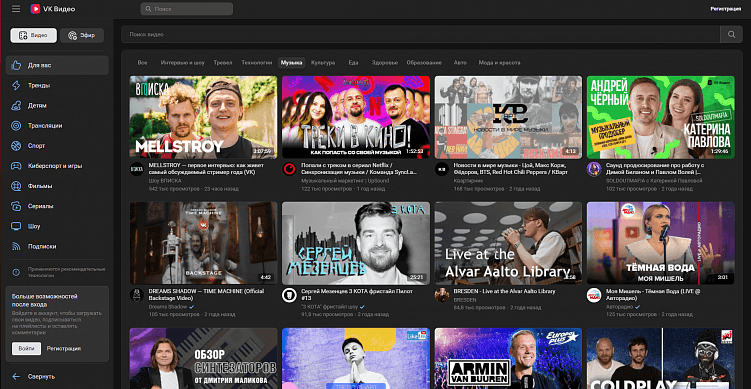Screen dimensions: 751x389
Task: Open the Coldplay thumbnail
Action: (660, 358)
